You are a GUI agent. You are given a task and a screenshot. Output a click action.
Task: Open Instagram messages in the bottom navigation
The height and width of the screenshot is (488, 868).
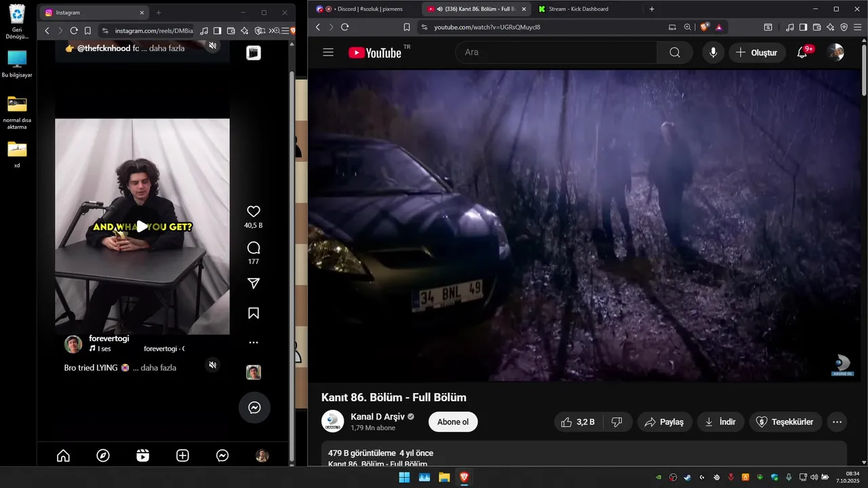pos(222,456)
